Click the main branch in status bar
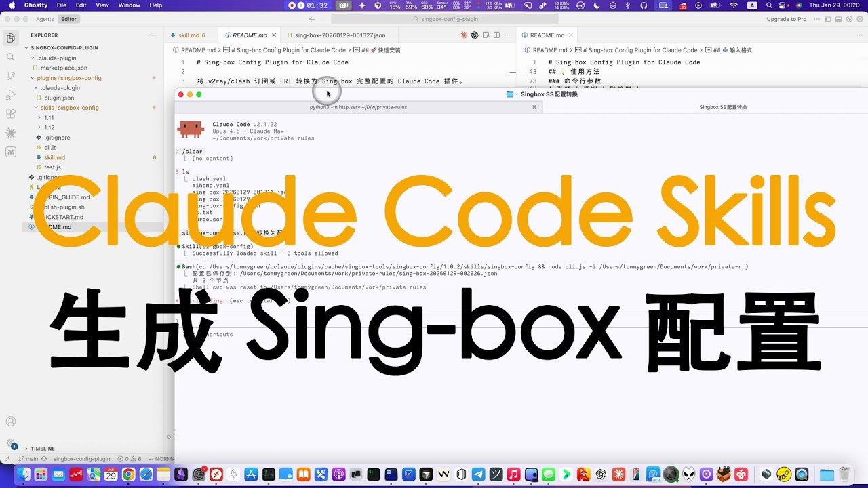The height and width of the screenshot is (488, 868). pyautogui.click(x=28, y=459)
